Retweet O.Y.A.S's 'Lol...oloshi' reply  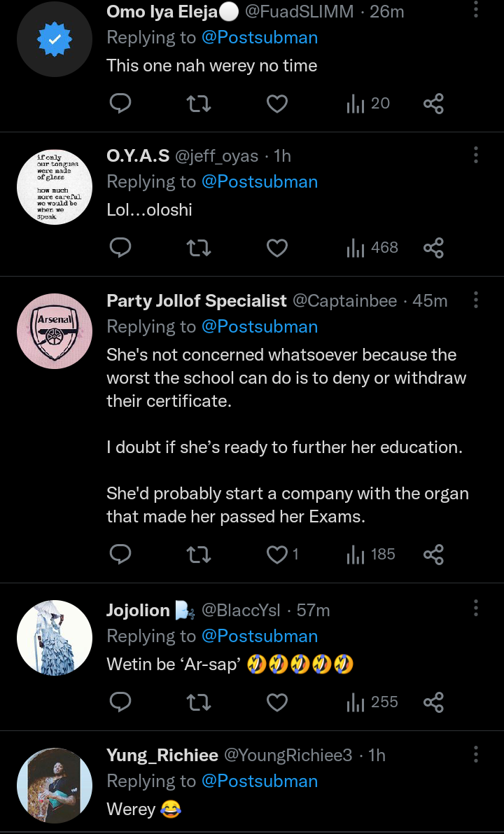[199, 248]
